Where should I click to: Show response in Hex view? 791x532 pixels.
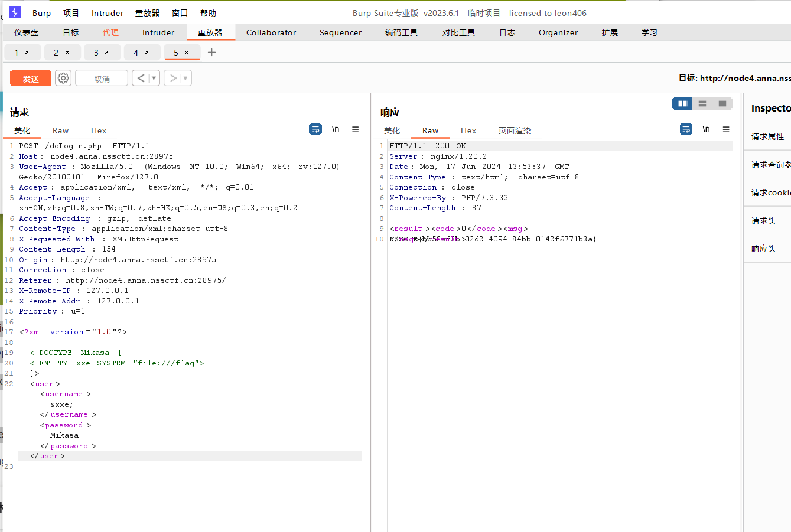[x=468, y=130]
